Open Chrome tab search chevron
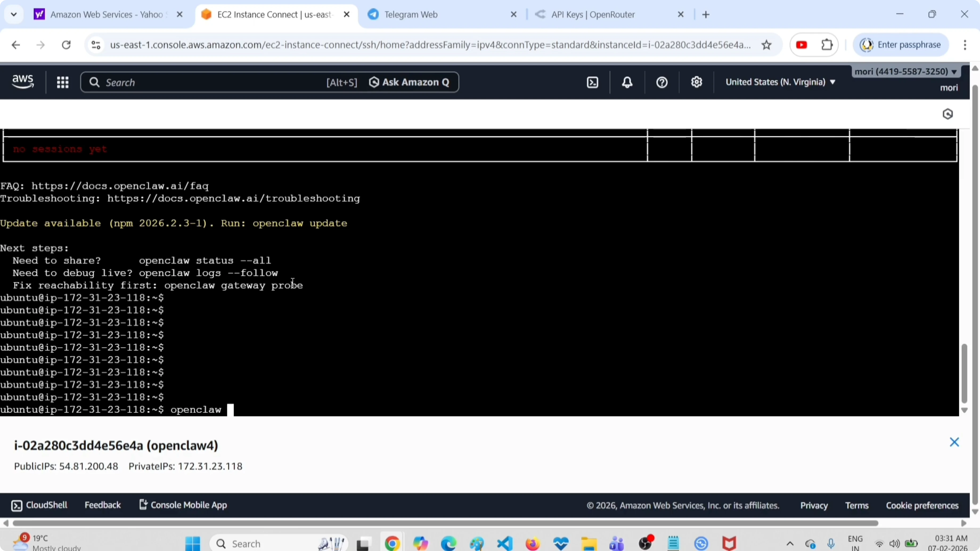Viewport: 980px width, 551px height. click(14, 14)
